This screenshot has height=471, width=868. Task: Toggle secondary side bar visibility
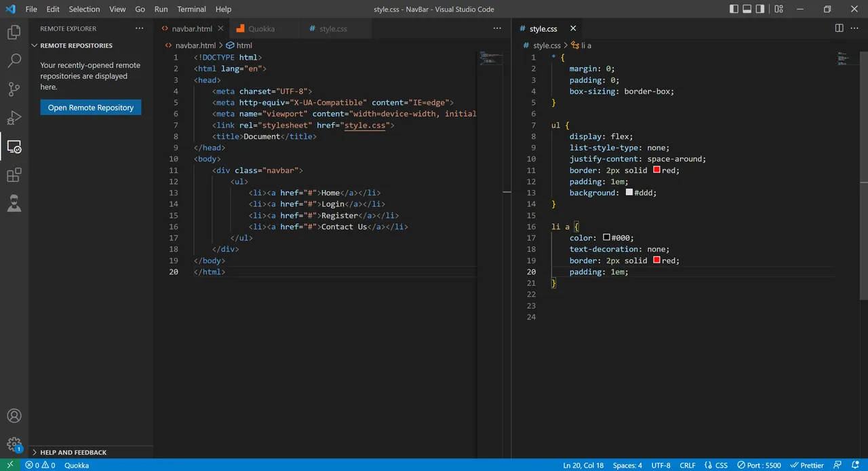click(x=760, y=9)
